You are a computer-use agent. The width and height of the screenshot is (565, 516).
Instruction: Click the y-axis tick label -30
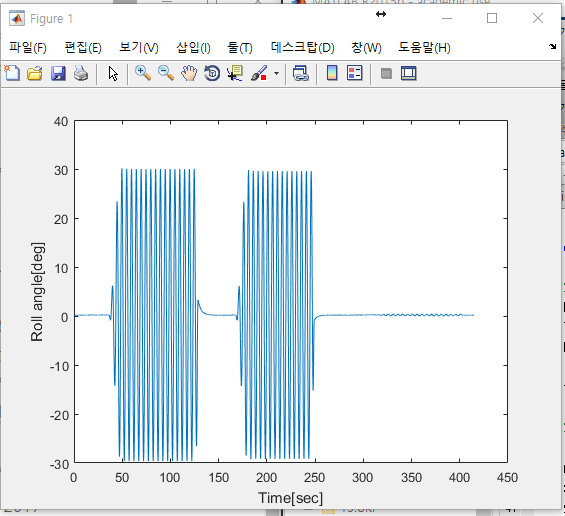[59, 464]
